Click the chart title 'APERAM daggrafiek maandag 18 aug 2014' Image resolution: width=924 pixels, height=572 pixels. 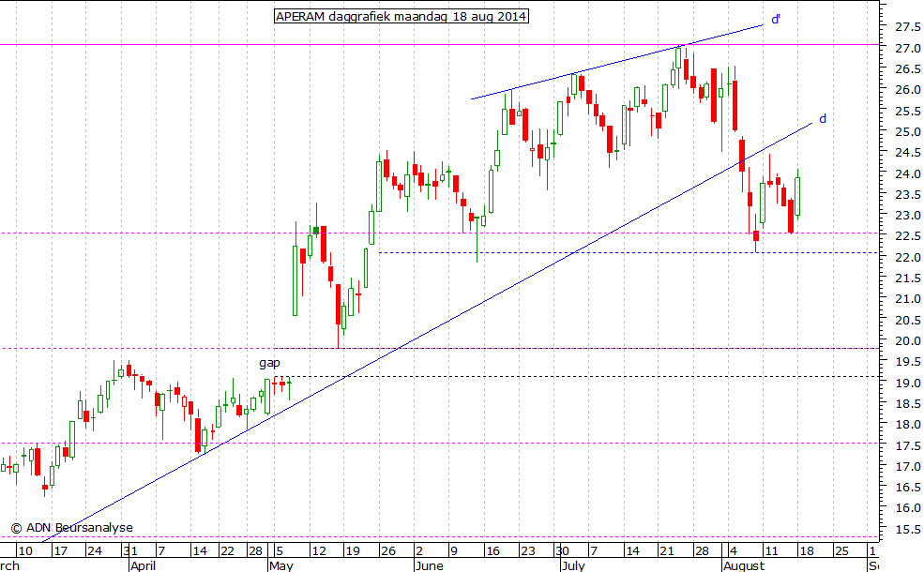(401, 16)
